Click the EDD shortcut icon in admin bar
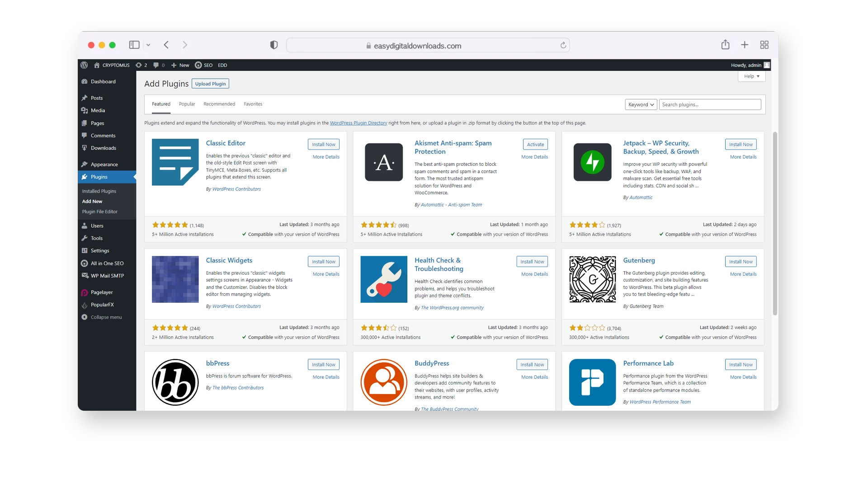This screenshot has width=868, height=488. (222, 65)
